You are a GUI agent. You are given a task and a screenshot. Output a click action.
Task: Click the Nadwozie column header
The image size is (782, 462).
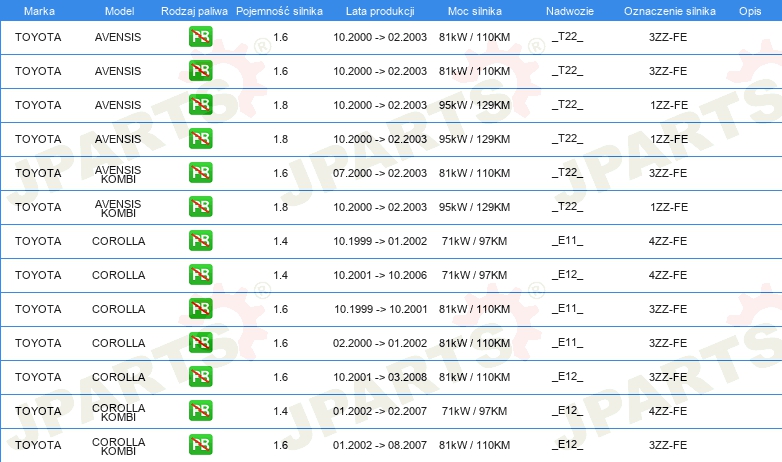pyautogui.click(x=570, y=11)
